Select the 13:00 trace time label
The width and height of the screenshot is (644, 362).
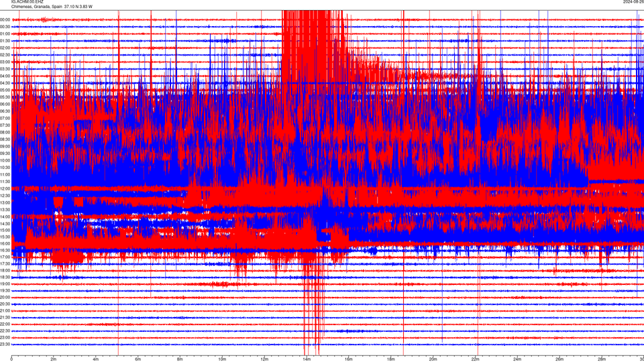(5, 202)
